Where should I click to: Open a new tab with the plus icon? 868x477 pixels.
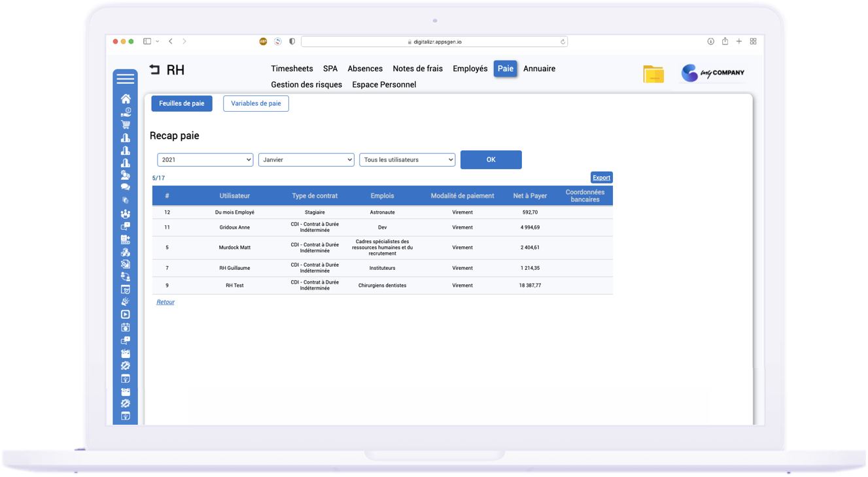tap(739, 41)
